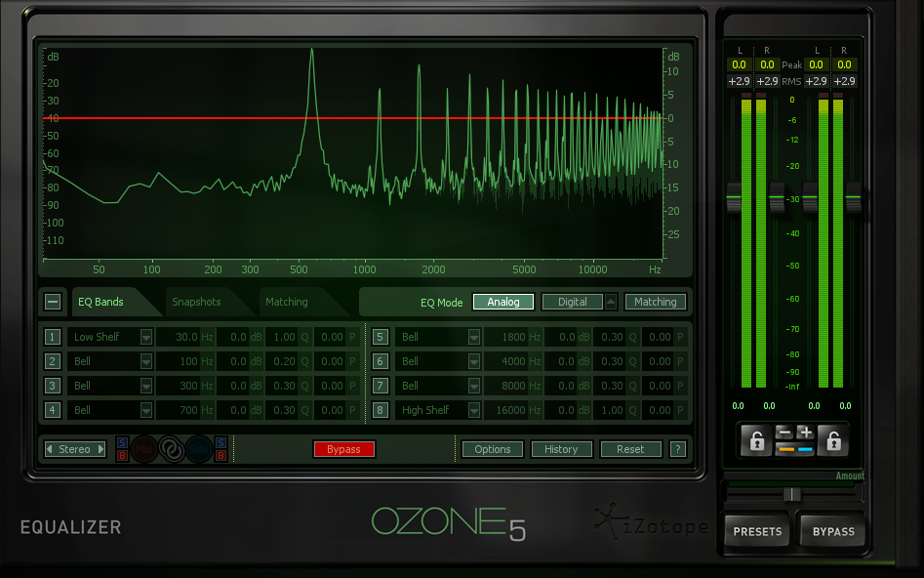
Task: Open band 8 High Shelf filter type dropdown
Action: click(x=474, y=410)
